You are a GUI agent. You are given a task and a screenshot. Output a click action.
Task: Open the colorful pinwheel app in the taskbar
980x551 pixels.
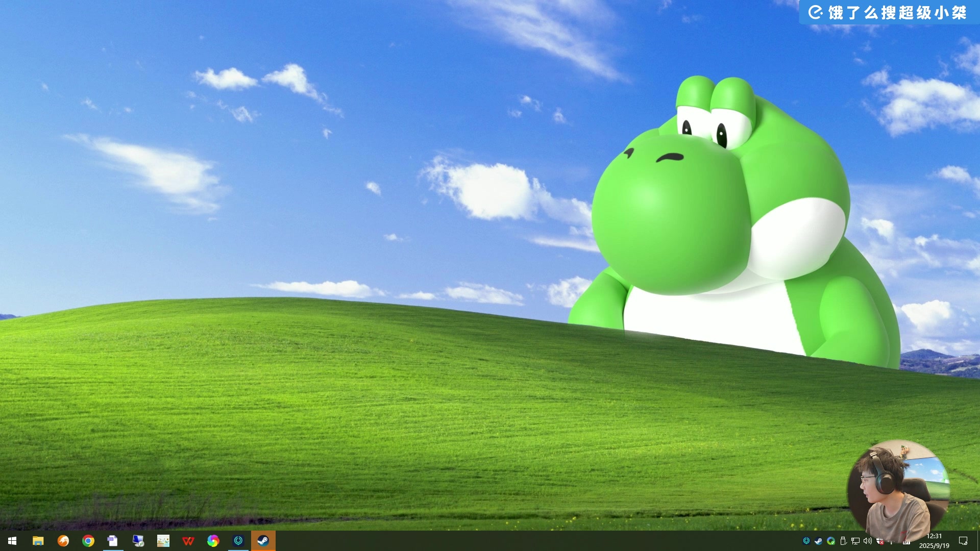(213, 541)
